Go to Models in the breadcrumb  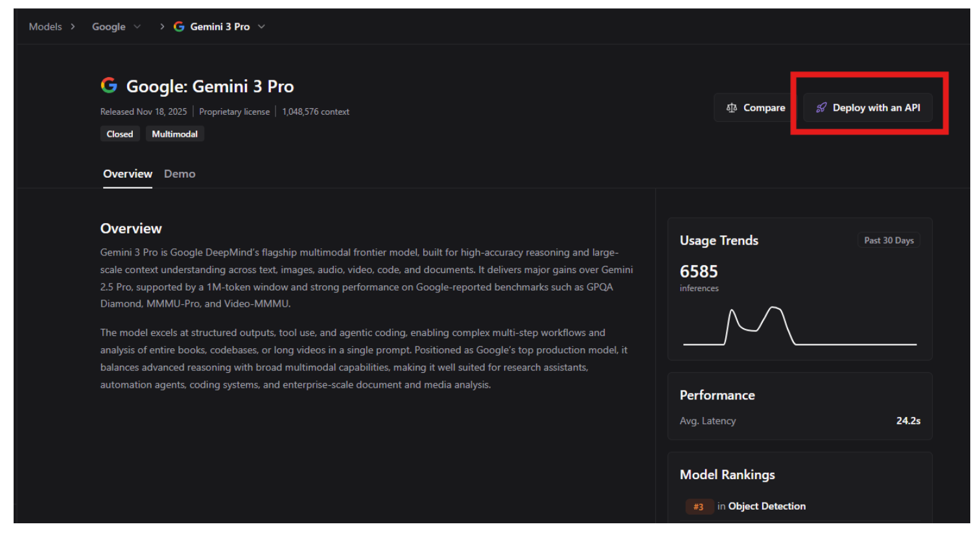pos(45,27)
